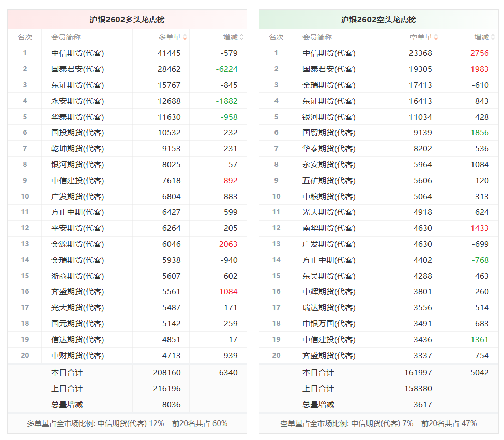Click green change value -6224

pos(226,69)
